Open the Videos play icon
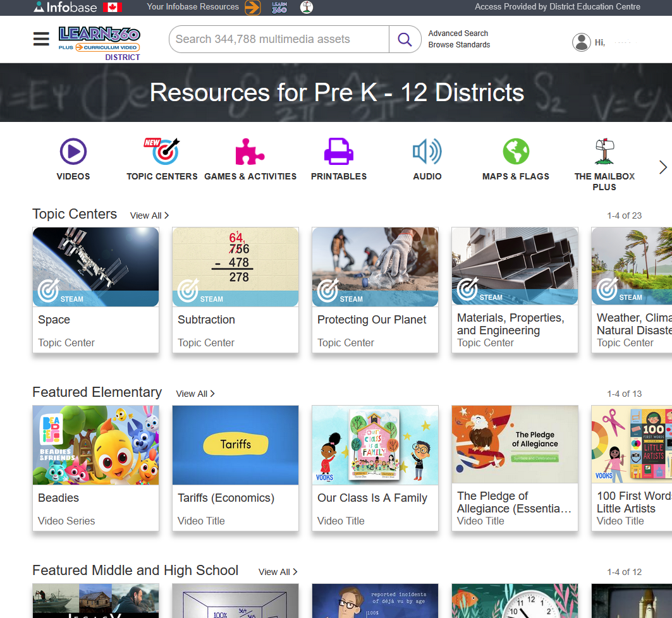This screenshot has width=672, height=618. (73, 151)
